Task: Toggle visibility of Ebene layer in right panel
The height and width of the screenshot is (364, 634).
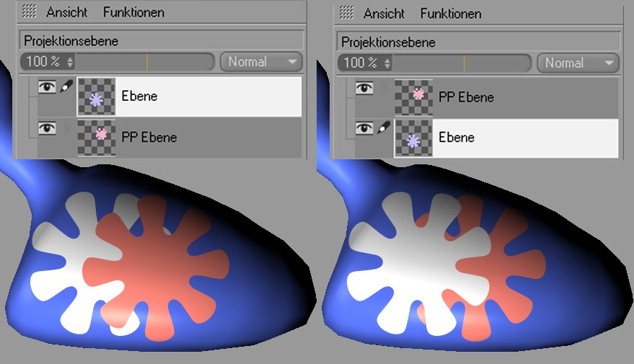Action: click(x=364, y=128)
